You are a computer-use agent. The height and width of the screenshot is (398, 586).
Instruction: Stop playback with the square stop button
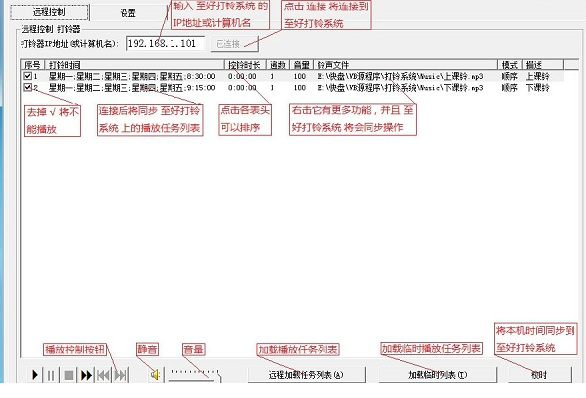tap(68, 375)
